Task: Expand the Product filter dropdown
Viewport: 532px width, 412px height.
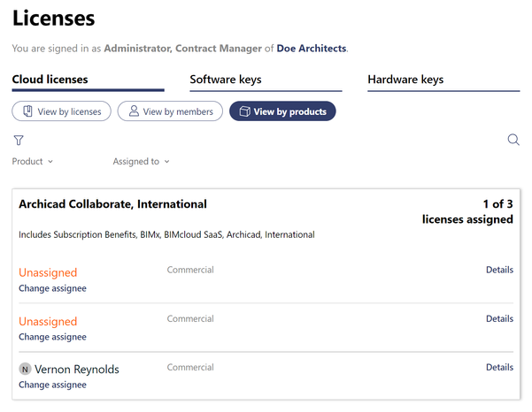Action: click(x=33, y=161)
